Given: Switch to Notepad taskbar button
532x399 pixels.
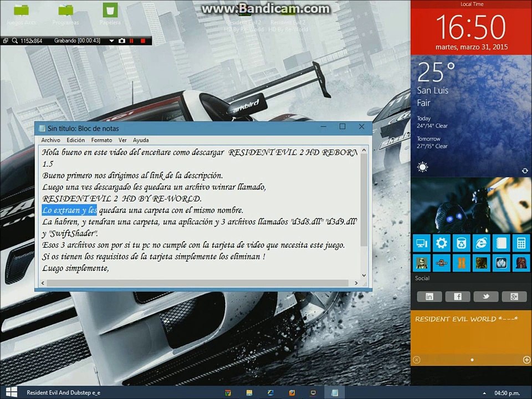Looking at the screenshot, I should point(335,392).
